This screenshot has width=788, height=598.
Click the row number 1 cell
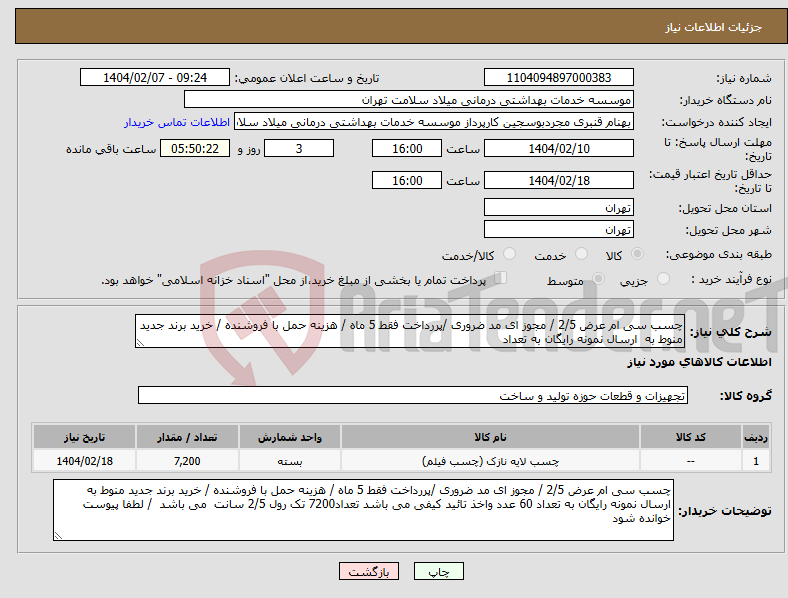[756, 461]
